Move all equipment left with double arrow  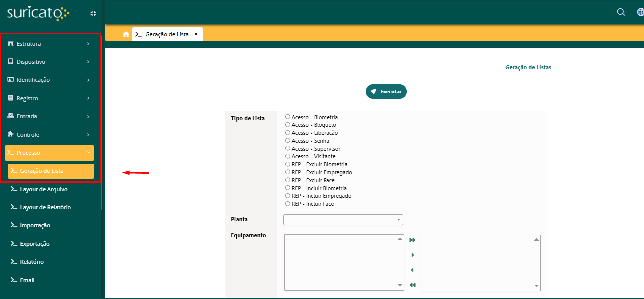point(412,285)
